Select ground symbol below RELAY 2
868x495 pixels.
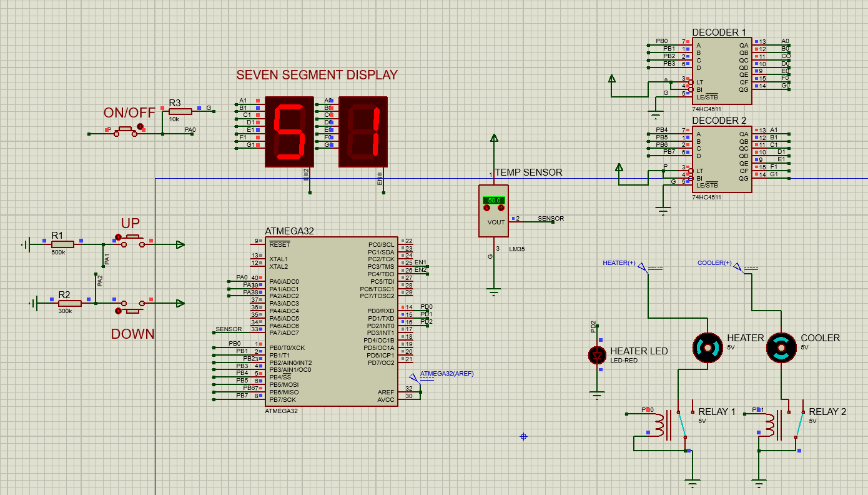759,482
